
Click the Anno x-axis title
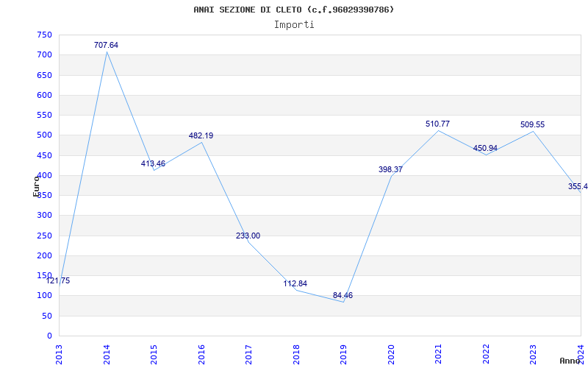pyautogui.click(x=570, y=361)
